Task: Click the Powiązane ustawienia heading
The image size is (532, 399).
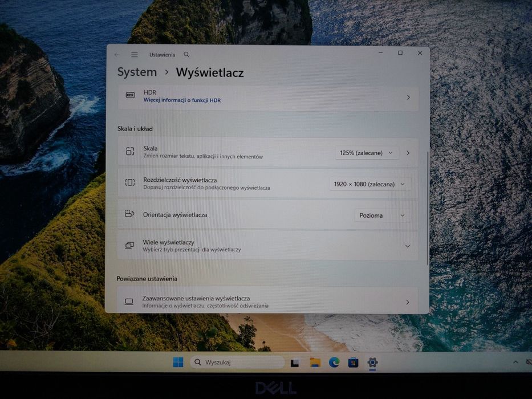Action: point(147,279)
